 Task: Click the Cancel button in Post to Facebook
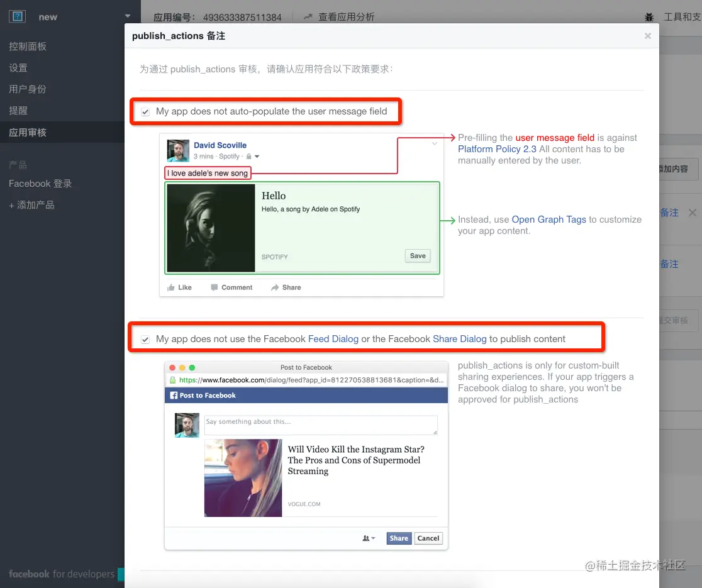click(x=428, y=538)
